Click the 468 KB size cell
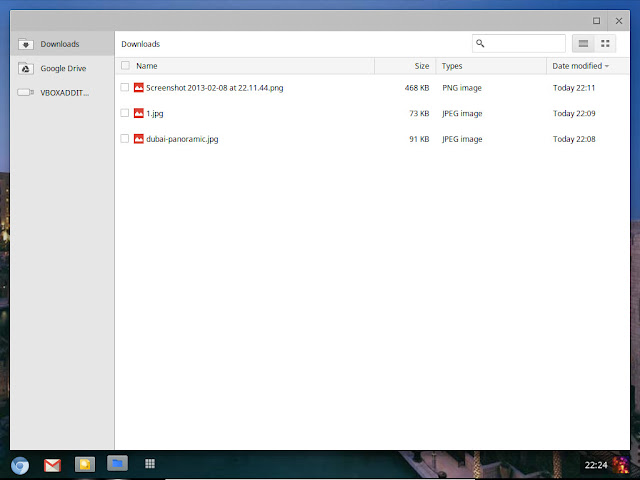640x480 pixels. [417, 88]
